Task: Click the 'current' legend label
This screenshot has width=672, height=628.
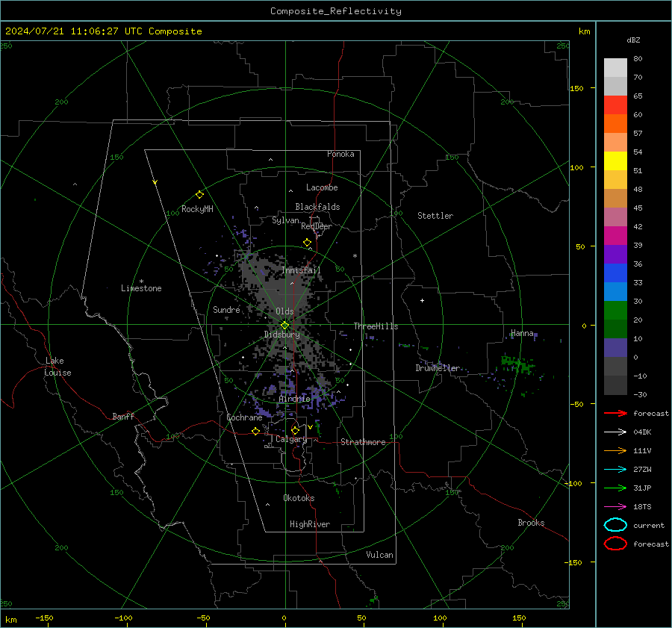Action: [x=648, y=525]
